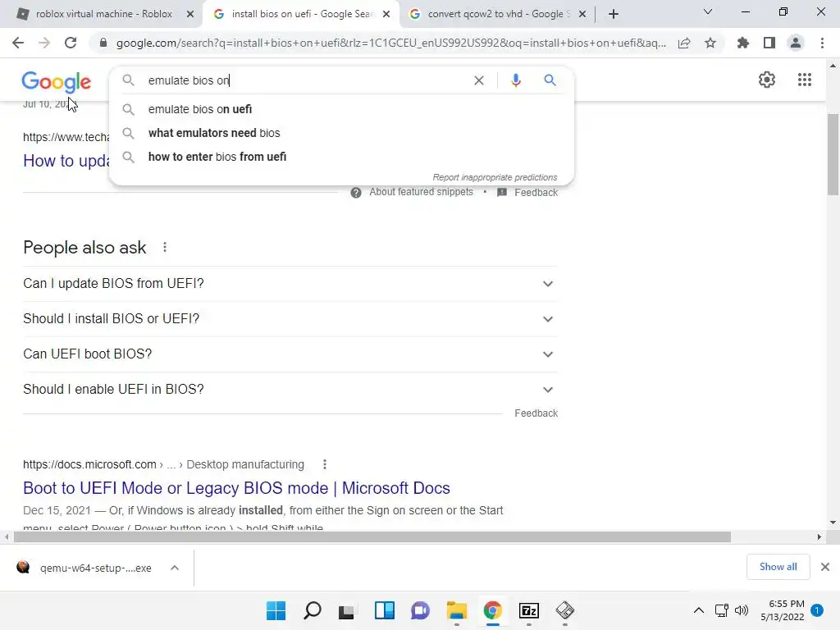Choose suggestion emulate bios on uefi

point(341,109)
